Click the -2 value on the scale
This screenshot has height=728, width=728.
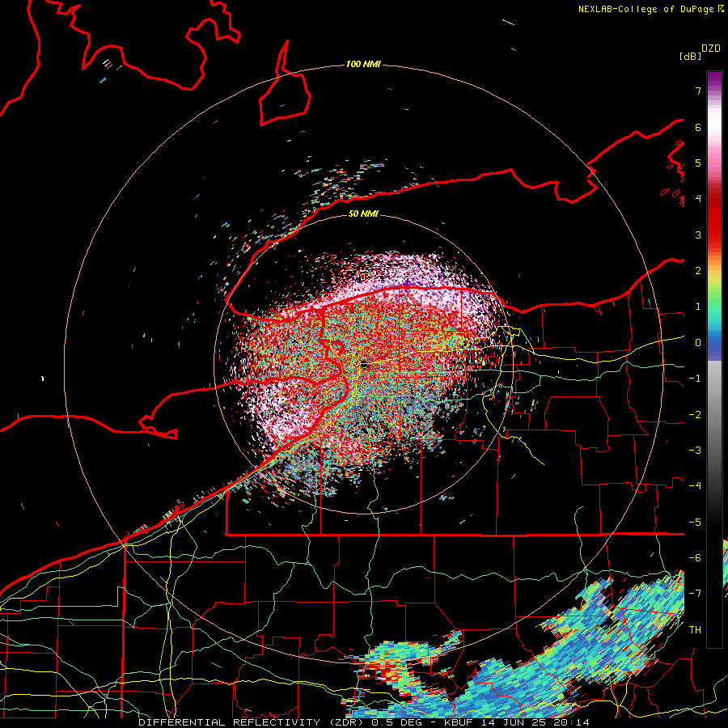tap(695, 415)
